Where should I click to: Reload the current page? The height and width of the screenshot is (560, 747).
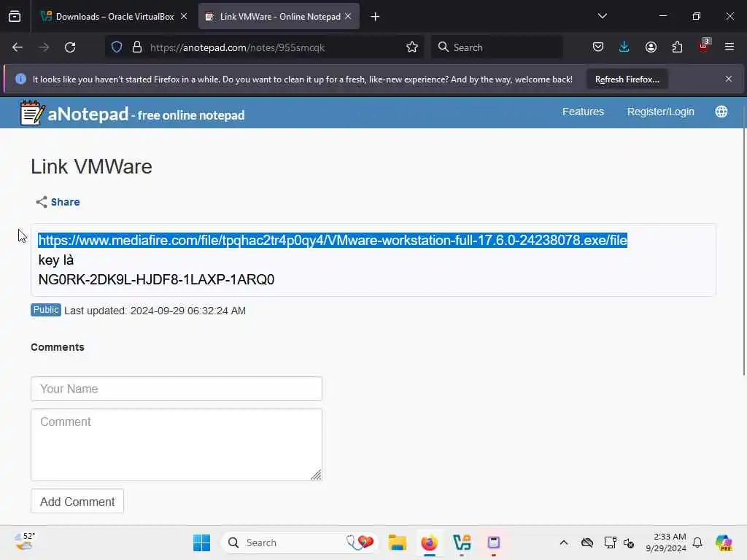pyautogui.click(x=70, y=47)
